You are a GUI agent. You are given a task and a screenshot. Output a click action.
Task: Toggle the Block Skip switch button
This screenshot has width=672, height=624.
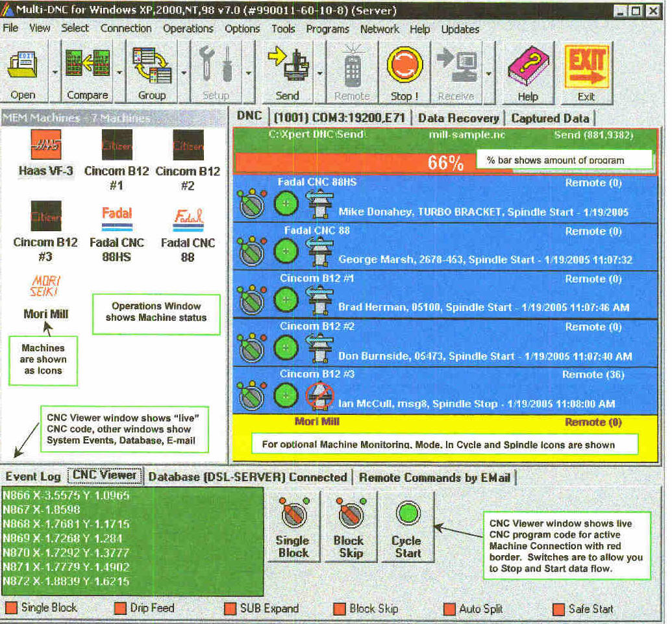click(351, 527)
